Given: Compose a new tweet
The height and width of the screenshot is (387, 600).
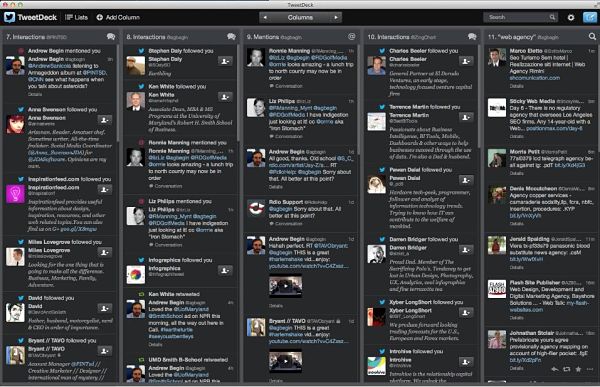Looking at the screenshot, I should pos(589,17).
